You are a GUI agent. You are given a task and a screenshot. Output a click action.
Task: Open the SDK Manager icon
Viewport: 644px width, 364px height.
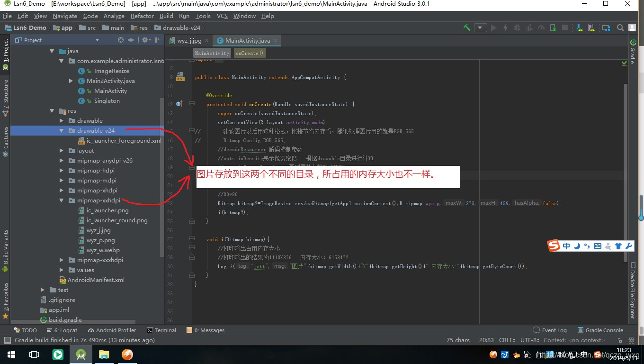(x=579, y=27)
